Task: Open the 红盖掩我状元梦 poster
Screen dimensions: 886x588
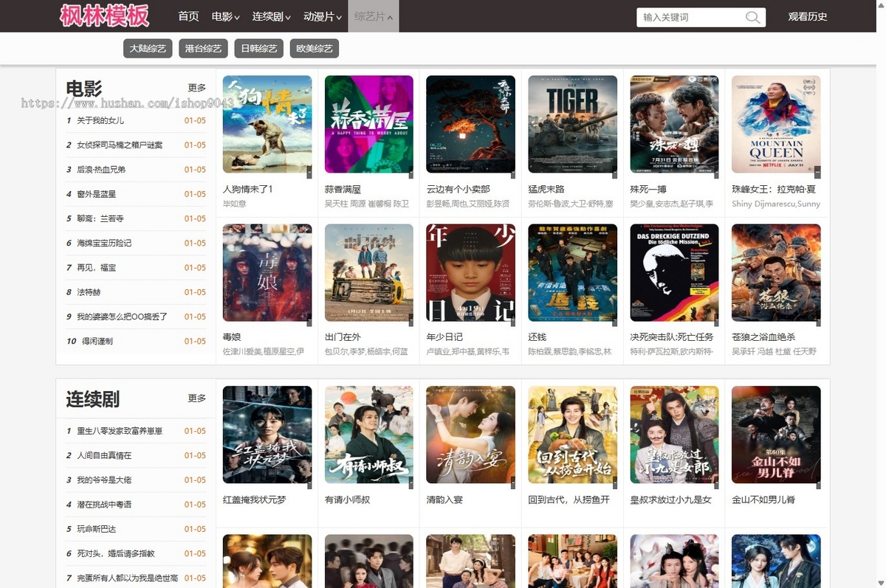Action: point(267,435)
